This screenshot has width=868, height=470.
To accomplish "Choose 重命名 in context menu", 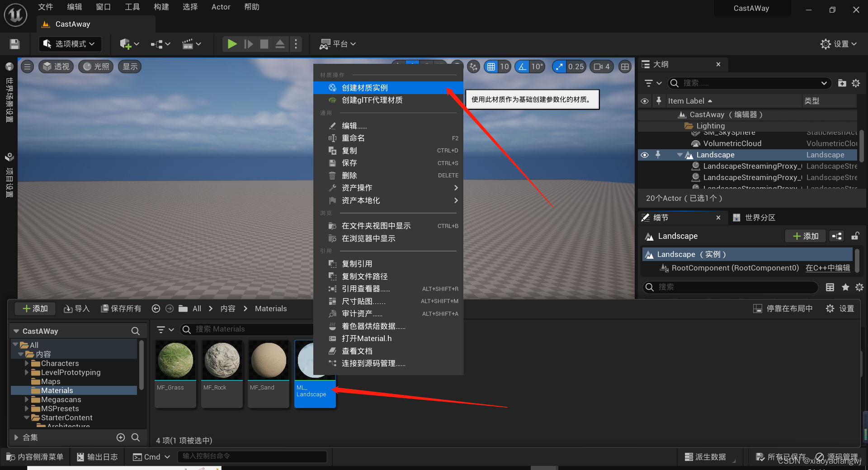I will pos(388,138).
